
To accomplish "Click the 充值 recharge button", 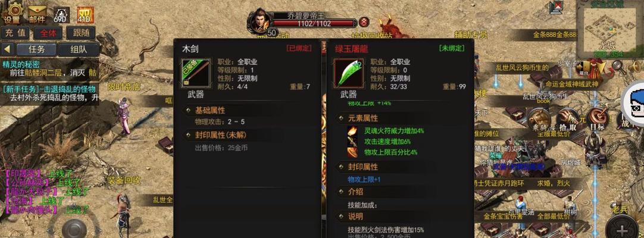I will (x=15, y=33).
